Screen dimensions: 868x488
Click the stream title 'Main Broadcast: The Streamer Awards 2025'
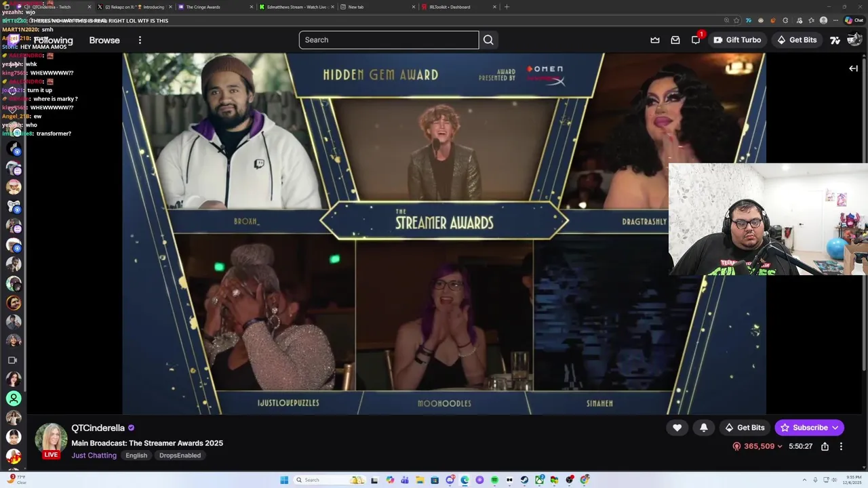click(147, 443)
